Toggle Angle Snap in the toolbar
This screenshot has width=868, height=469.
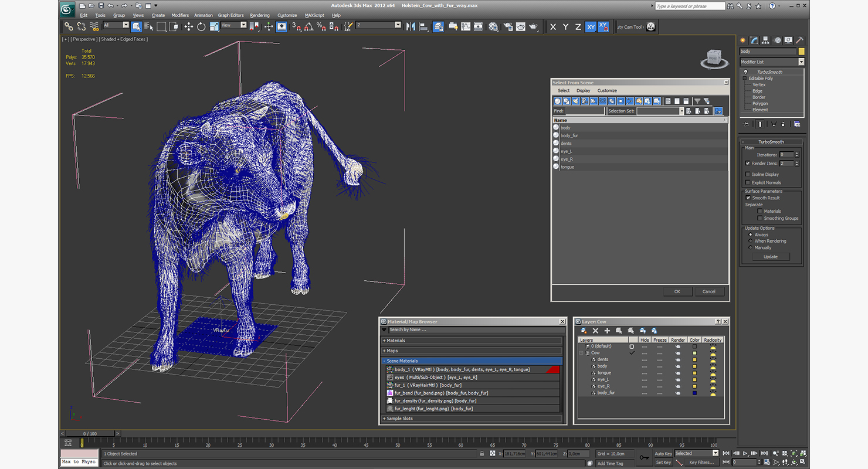click(308, 26)
